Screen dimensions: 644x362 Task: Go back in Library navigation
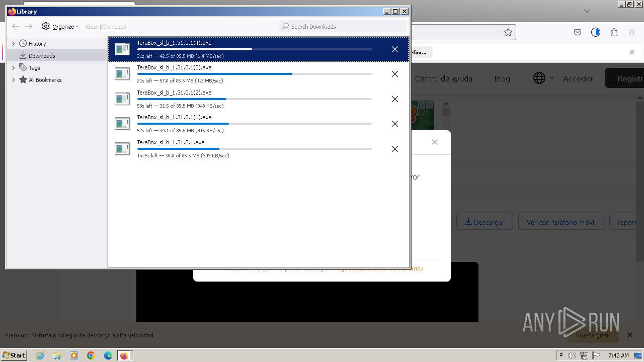pyautogui.click(x=16, y=27)
